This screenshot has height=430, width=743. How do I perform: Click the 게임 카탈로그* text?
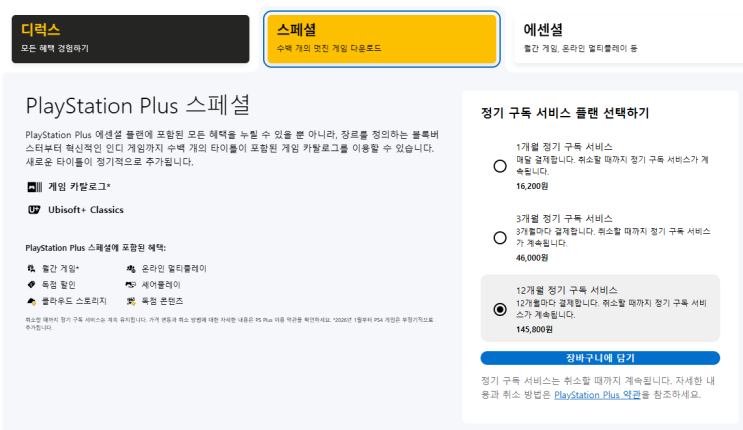coord(79,187)
